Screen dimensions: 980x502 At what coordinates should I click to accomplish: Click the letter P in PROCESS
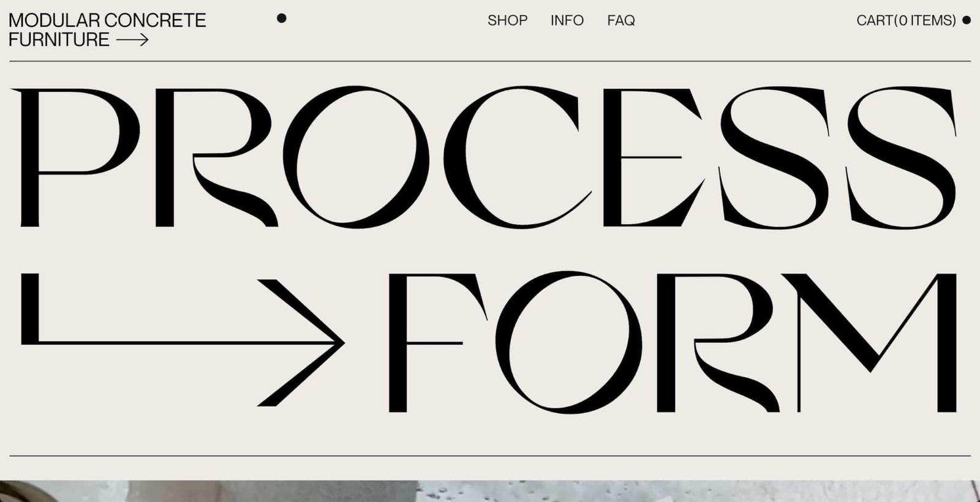(x=75, y=157)
